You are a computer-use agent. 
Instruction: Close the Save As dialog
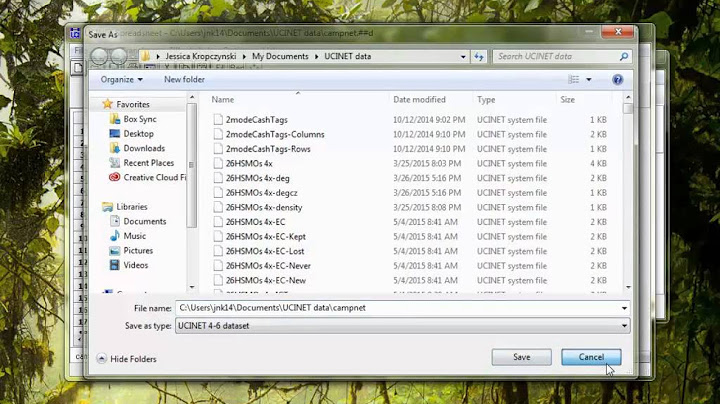(618, 32)
